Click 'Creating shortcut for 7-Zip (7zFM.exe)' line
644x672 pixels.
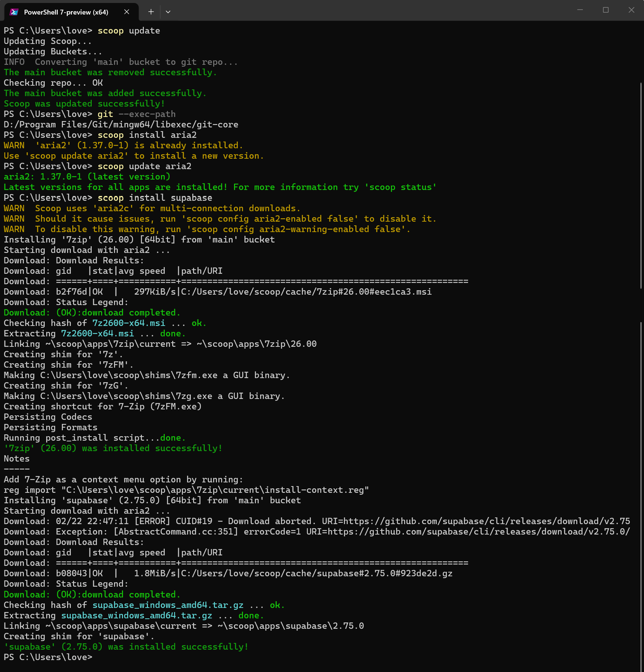pyautogui.click(x=103, y=406)
